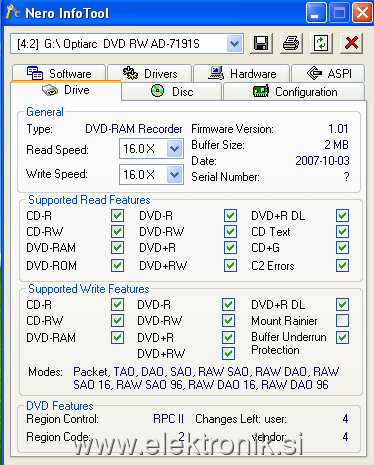Viewport: 374px width, 465px height.
Task: Toggle DVD-R read feature checkbox
Action: pos(230,216)
